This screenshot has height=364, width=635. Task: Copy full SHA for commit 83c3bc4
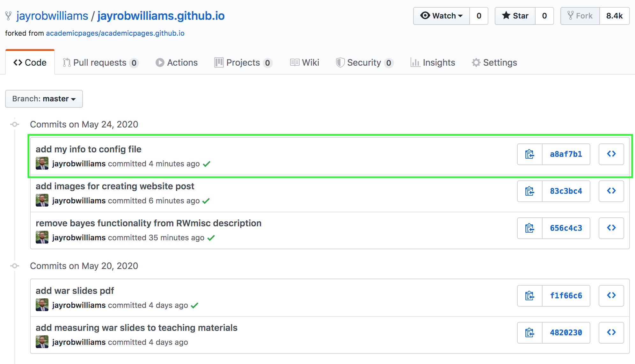(529, 191)
